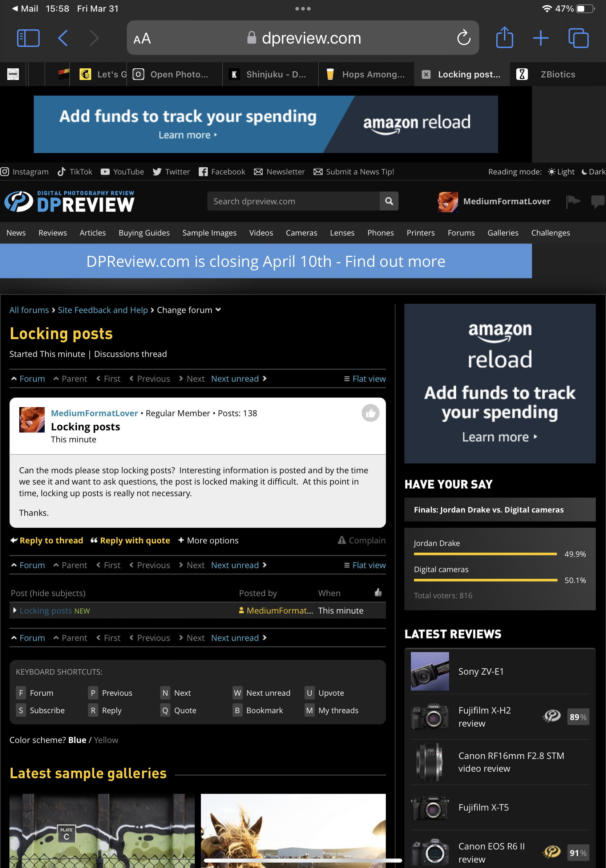606x868 pixels.
Task: Select the Yellow color scheme
Action: 106,740
